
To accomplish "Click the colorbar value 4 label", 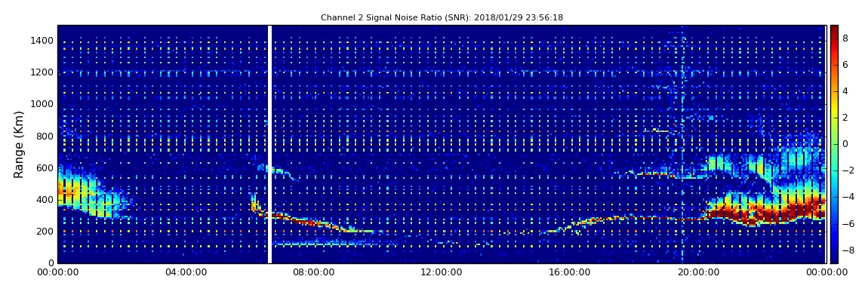I will 845,91.
